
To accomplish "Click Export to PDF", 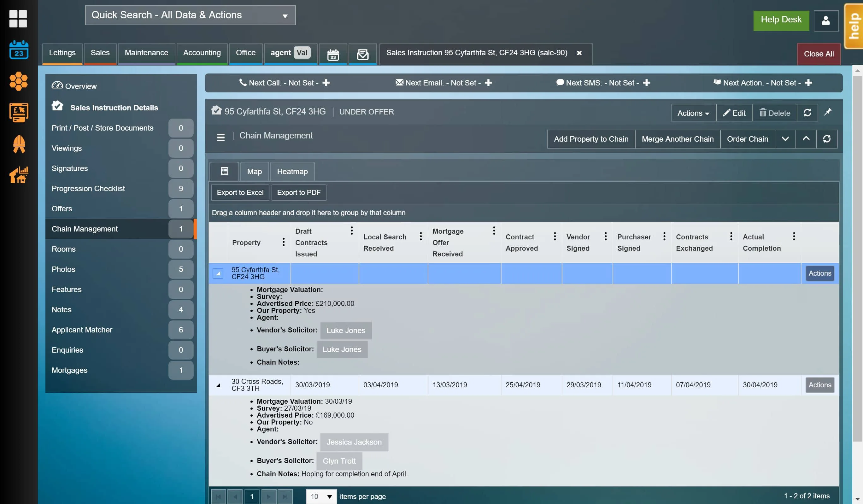I will pyautogui.click(x=299, y=192).
